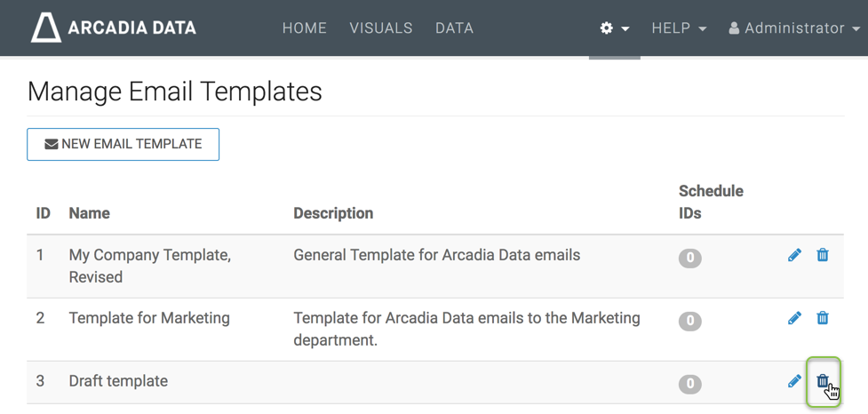Expand the Help dropdown menu
This screenshot has width=868, height=414.
[679, 28]
